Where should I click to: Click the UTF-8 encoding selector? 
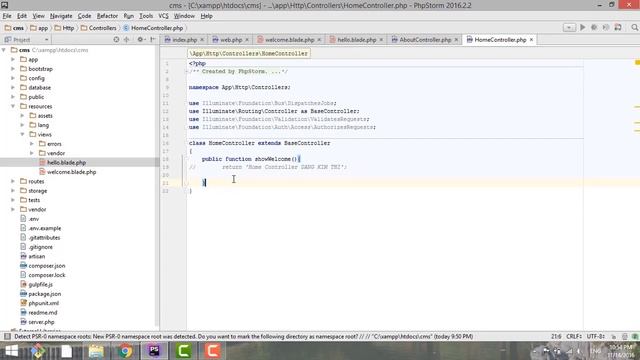click(596, 336)
